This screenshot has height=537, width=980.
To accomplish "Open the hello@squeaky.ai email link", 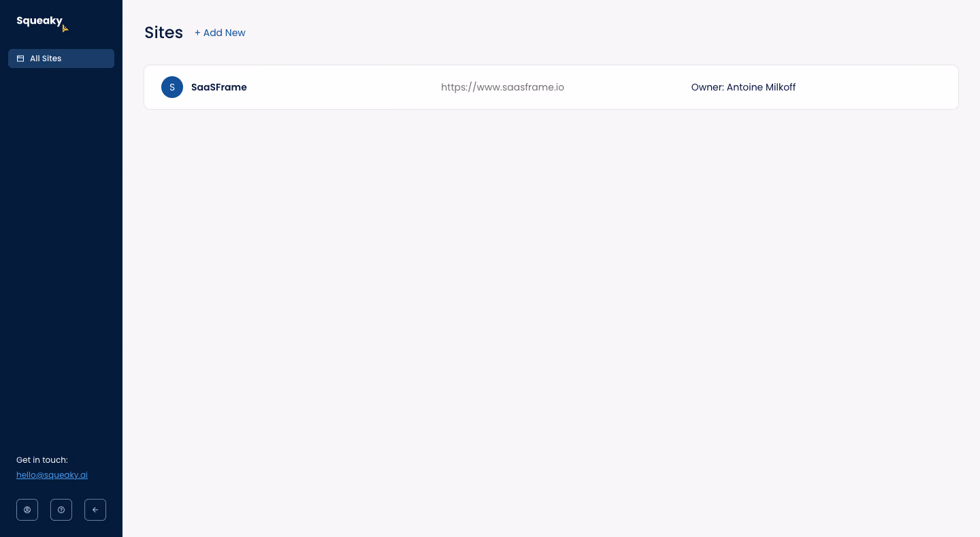I will click(52, 475).
